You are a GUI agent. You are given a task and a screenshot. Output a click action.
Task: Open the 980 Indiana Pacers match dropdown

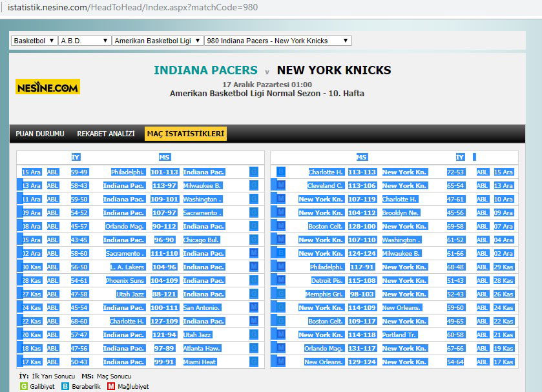[278, 41]
